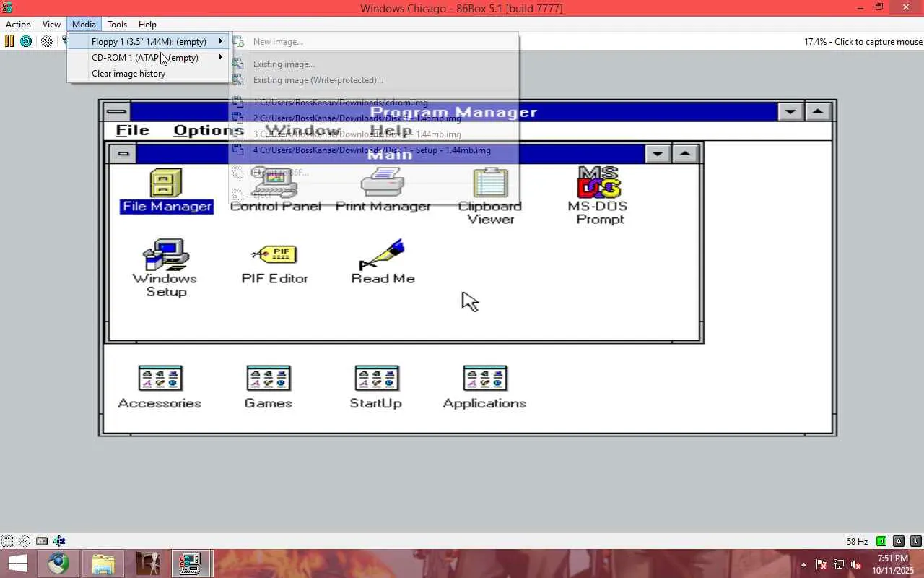The width and height of the screenshot is (924, 578).
Task: Select recent image 1 cdrom.img
Action: [374, 103]
